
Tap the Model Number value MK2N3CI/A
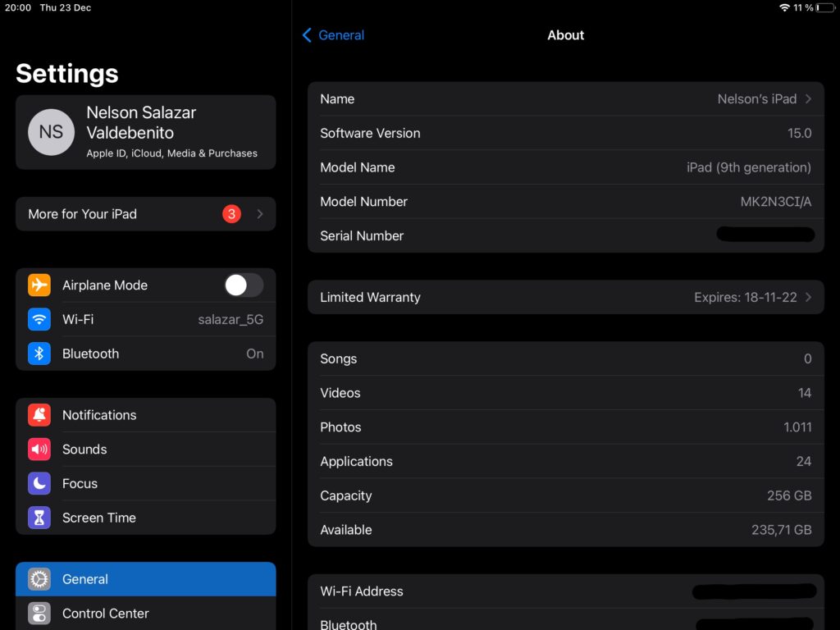775,202
